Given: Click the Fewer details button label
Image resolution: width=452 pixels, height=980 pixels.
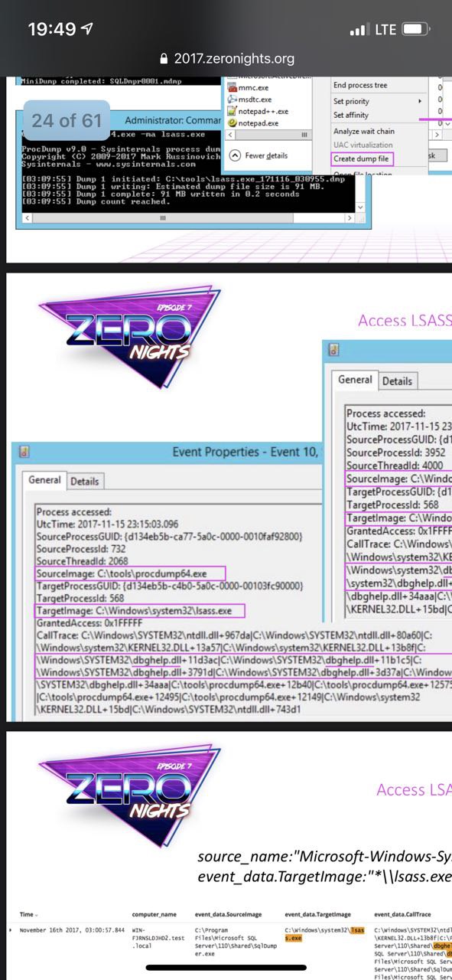Looking at the screenshot, I should pos(267,155).
